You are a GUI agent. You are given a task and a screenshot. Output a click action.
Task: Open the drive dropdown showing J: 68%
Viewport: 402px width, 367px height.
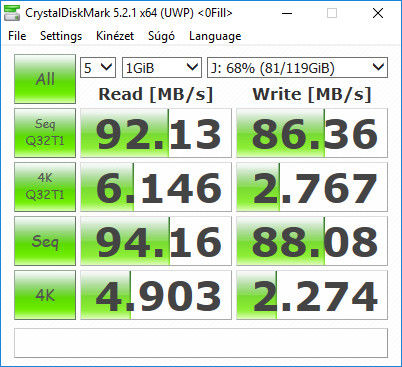click(x=297, y=68)
